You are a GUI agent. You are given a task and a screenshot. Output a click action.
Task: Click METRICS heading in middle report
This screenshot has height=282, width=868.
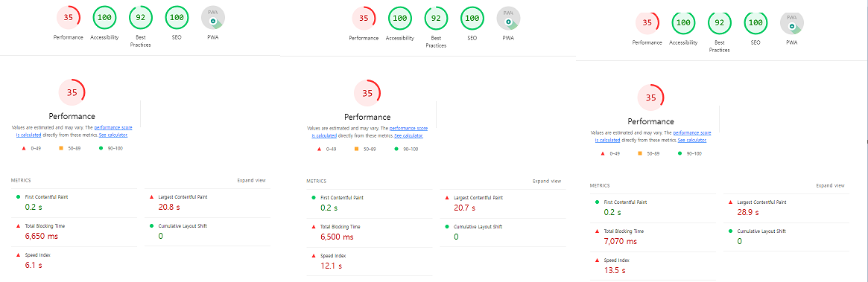[317, 182]
